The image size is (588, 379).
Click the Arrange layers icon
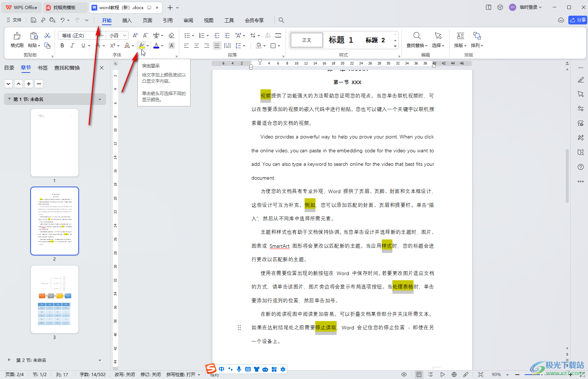[477, 36]
